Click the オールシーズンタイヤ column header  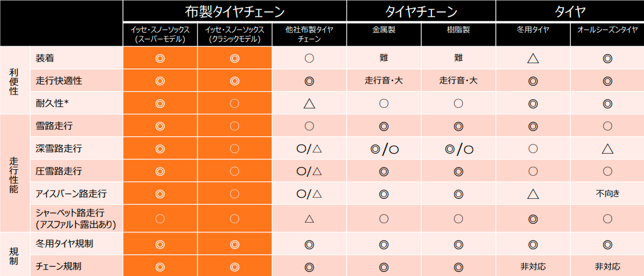[x=607, y=30]
